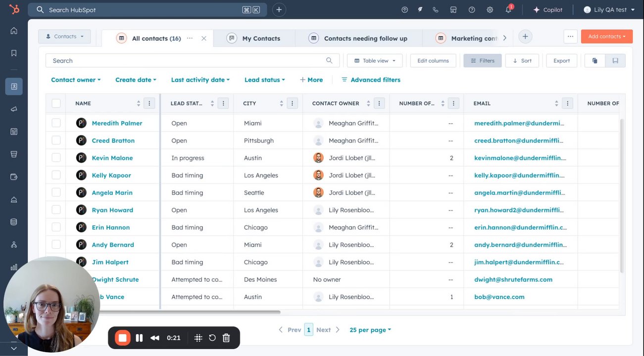Click the contacts Search input field
The height and width of the screenshot is (356, 644).
(x=193, y=60)
